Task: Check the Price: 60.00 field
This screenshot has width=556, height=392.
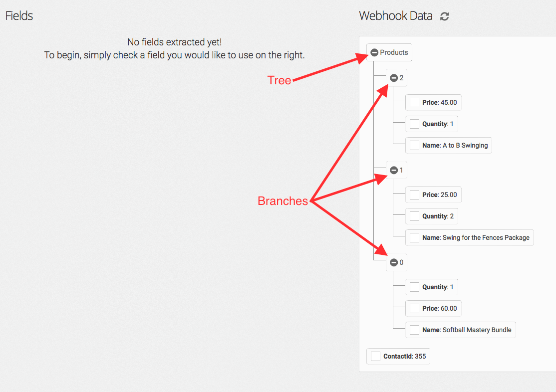Action: [414, 308]
